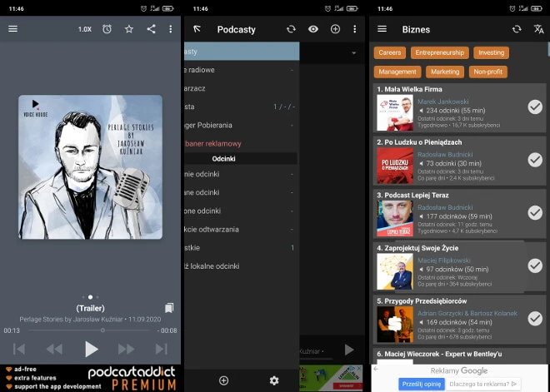550x392 pixels.
Task: Refresh the Biznes podcast list
Action: pyautogui.click(x=517, y=29)
